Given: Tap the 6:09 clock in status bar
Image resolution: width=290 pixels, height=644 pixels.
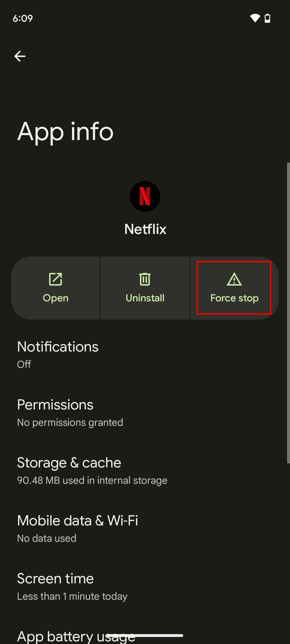Looking at the screenshot, I should click(x=23, y=18).
